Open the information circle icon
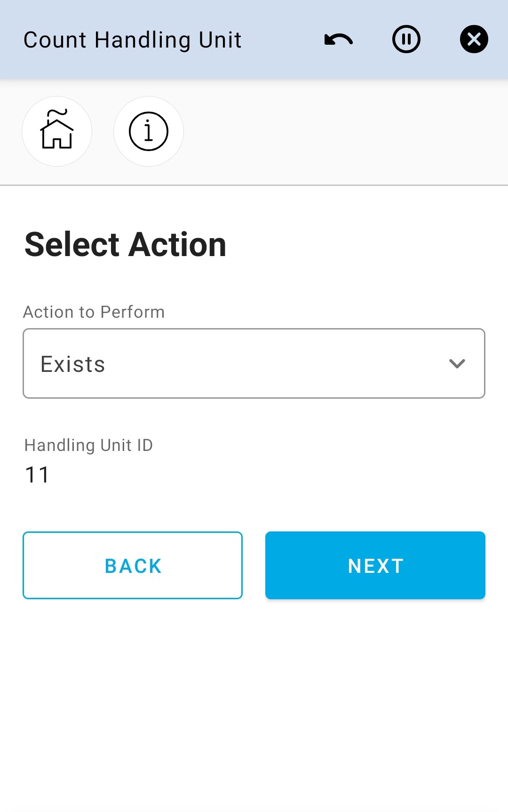The image size is (508, 812). point(149,131)
